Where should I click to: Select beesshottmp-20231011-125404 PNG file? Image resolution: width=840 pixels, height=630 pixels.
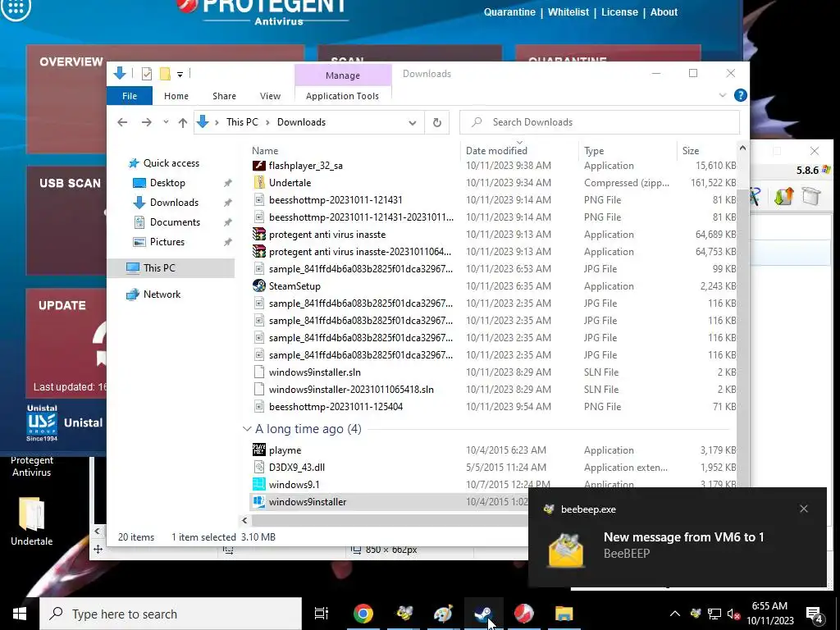tap(336, 406)
